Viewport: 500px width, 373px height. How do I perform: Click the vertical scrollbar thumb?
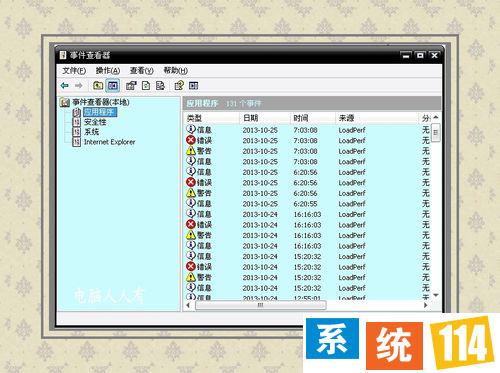pyautogui.click(x=436, y=133)
